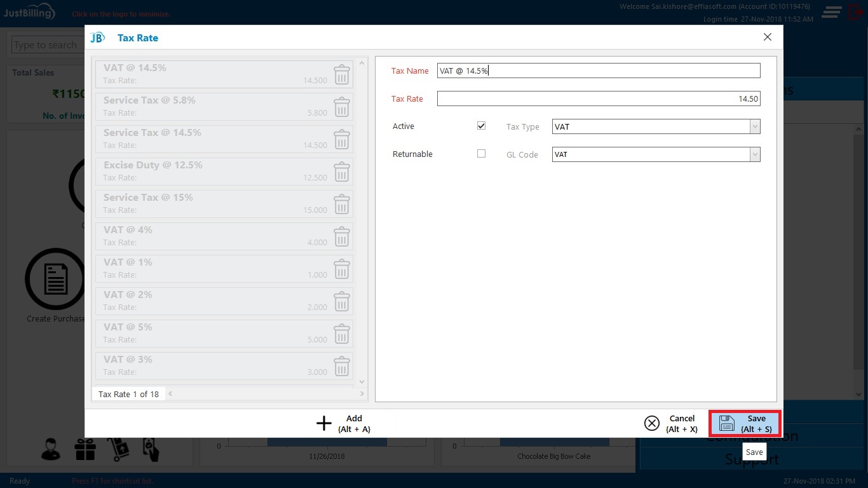Click the customer person icon at bottom
Image resolution: width=868 pixels, height=488 pixels.
pos(51,449)
